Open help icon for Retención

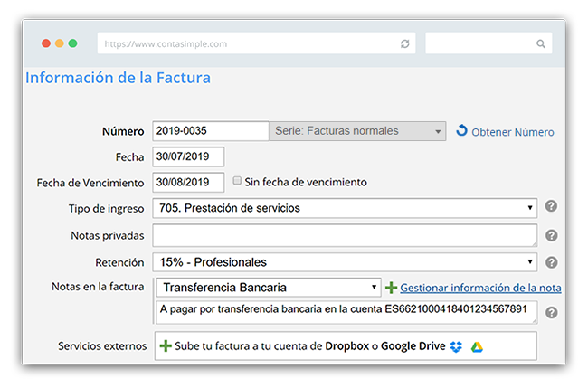tap(551, 262)
